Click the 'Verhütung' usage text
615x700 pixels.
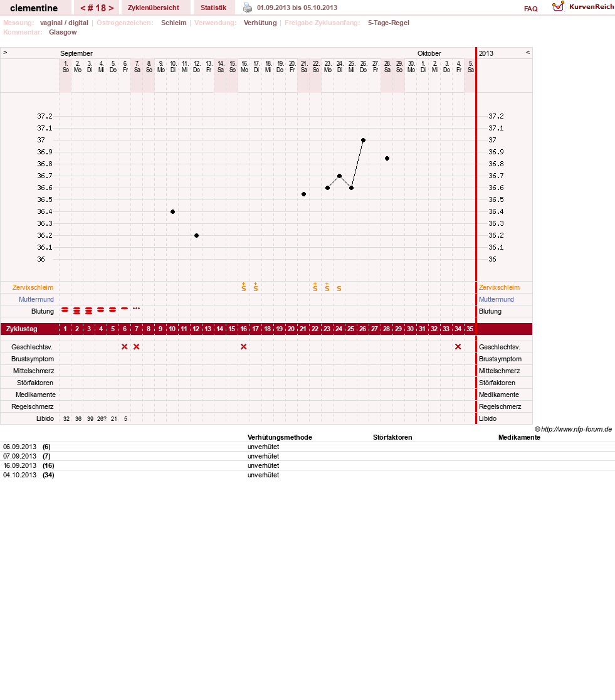click(260, 23)
